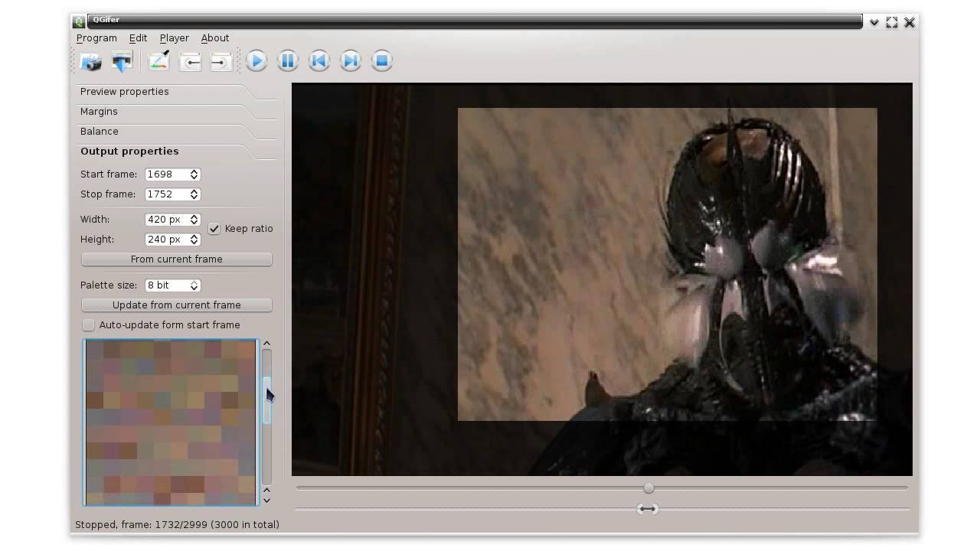
Task: Stop the video playback
Action: point(382,61)
